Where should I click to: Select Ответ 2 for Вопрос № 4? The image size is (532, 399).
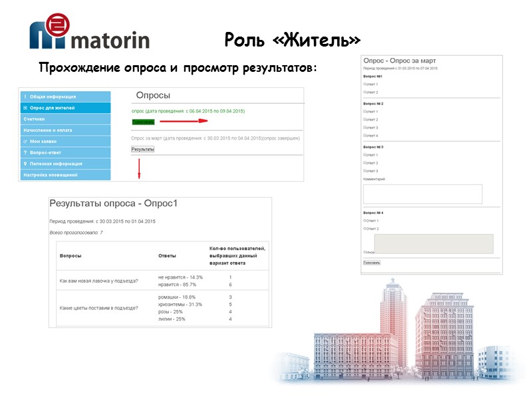(365, 229)
